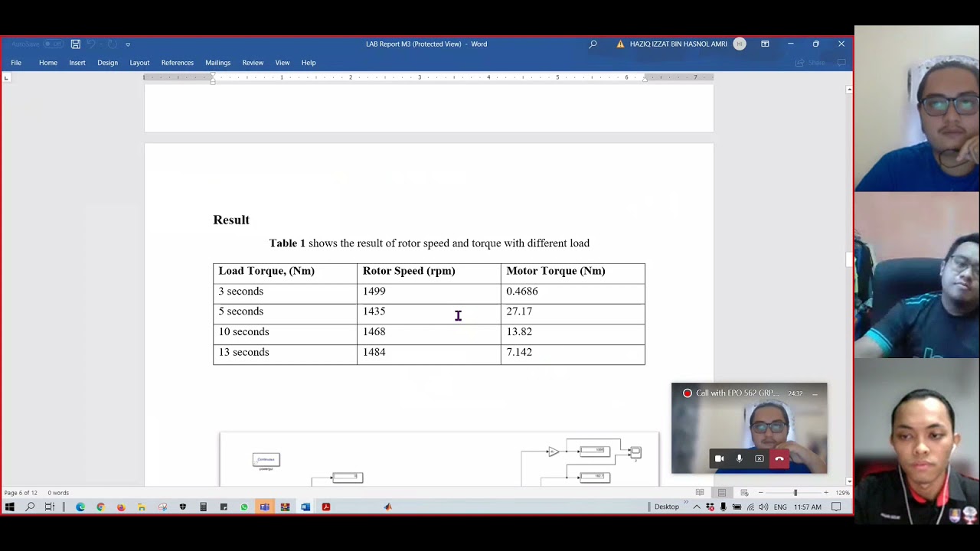Image resolution: width=980 pixels, height=551 pixels.
Task: Stop screen sharing in Teams popup
Action: click(759, 458)
